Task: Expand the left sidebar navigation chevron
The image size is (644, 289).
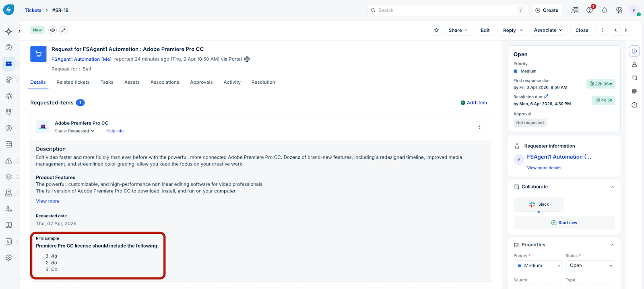Action: click(x=19, y=31)
